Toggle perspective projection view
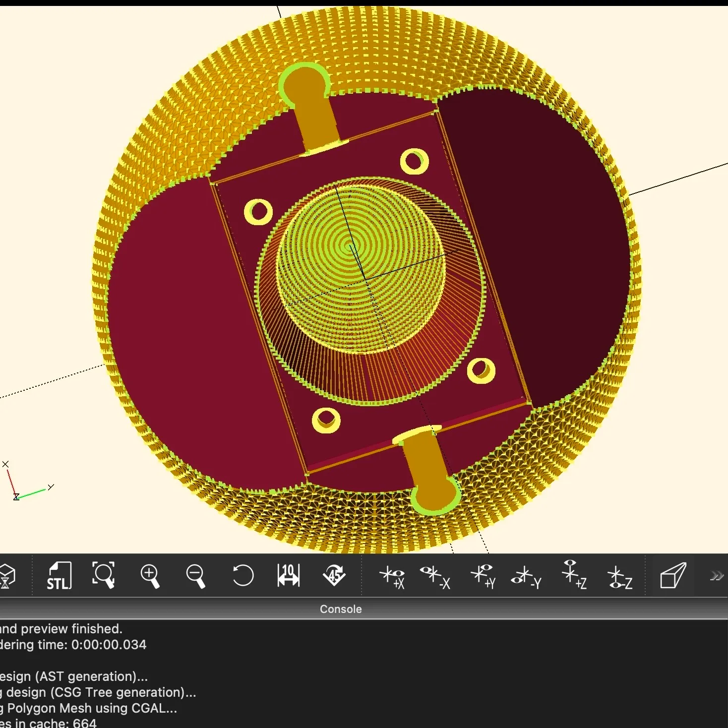 tap(673, 576)
